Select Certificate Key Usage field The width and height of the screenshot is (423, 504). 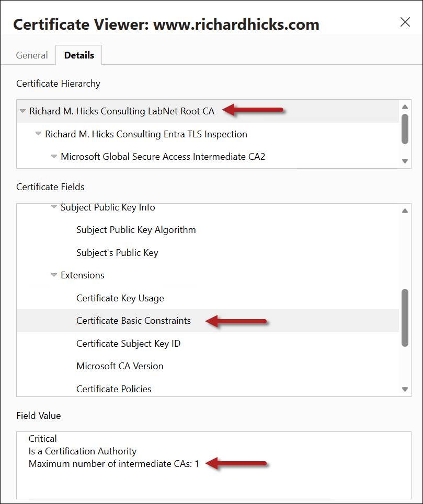pos(208,298)
